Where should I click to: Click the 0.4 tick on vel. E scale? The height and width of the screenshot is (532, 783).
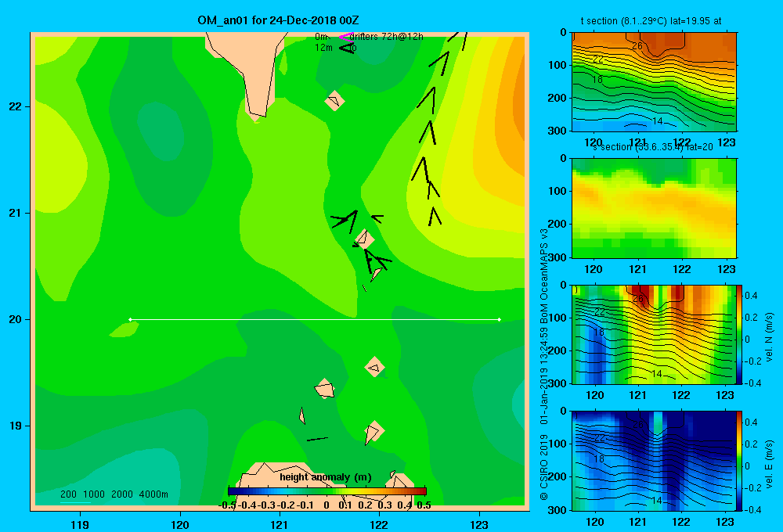pyautogui.click(x=751, y=422)
